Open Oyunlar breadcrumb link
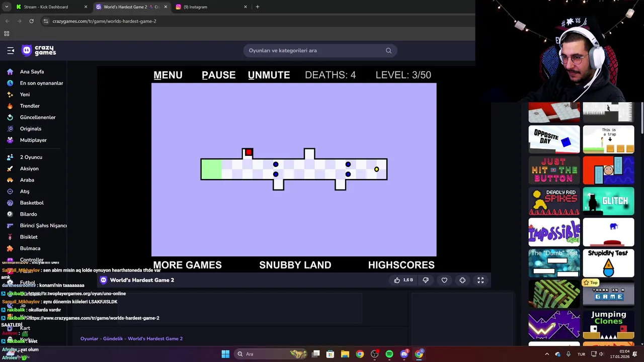The image size is (644, 362). [x=89, y=339]
